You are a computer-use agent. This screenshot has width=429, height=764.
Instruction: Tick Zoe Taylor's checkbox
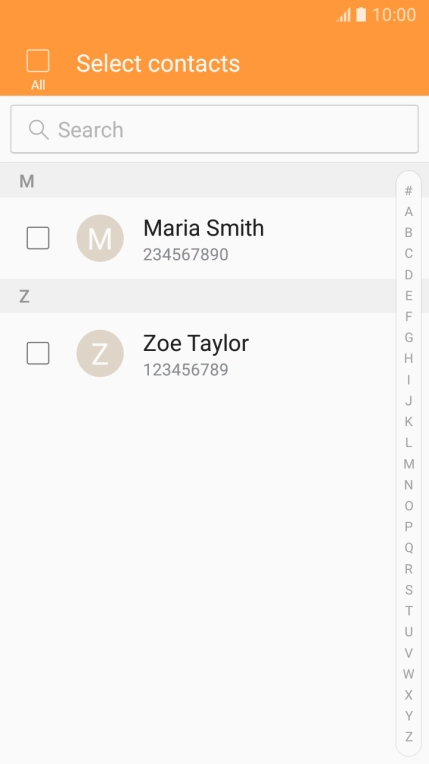tap(38, 353)
